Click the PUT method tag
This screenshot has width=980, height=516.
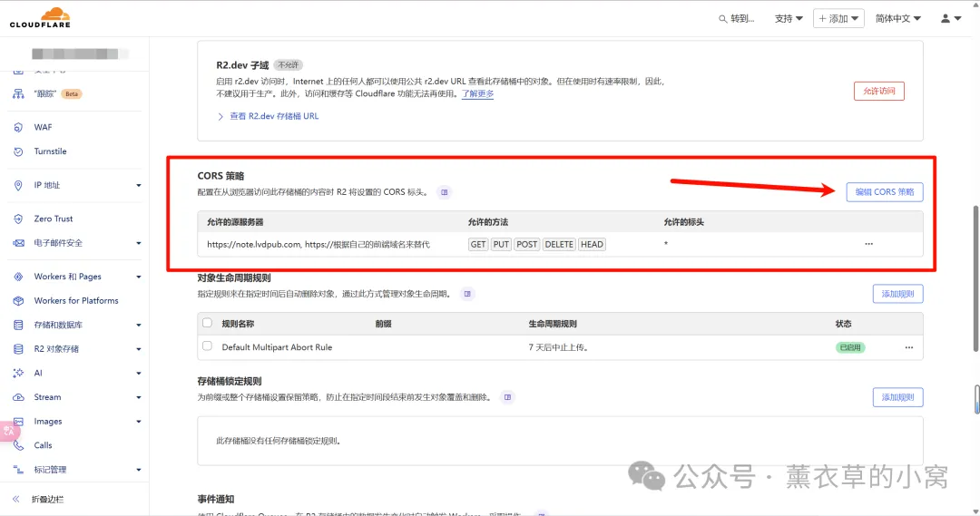pyautogui.click(x=501, y=244)
